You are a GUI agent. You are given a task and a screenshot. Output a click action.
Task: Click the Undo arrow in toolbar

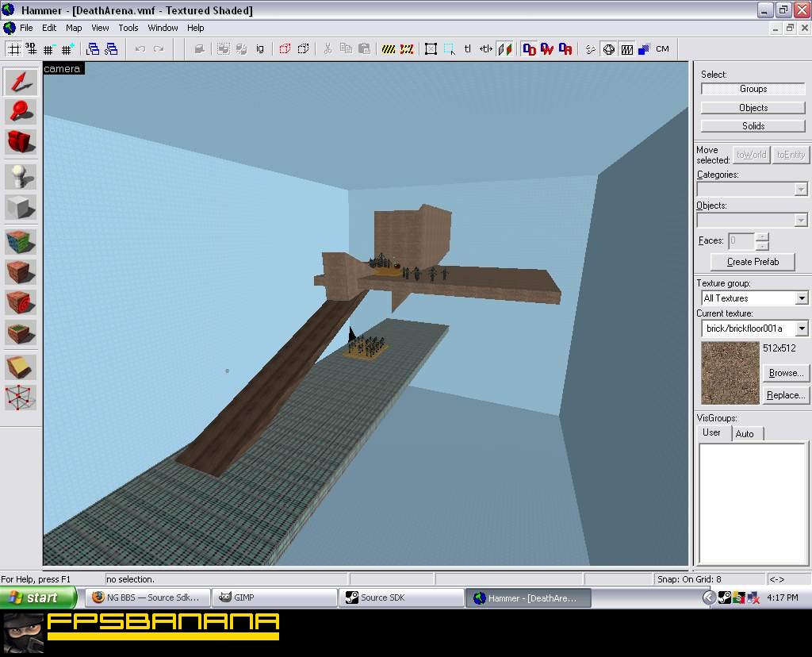click(140, 49)
